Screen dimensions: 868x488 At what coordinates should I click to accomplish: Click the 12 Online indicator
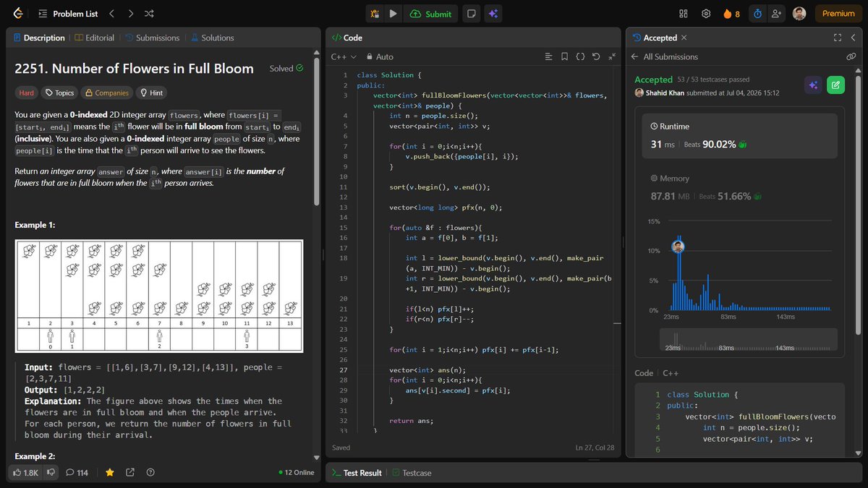(x=297, y=472)
